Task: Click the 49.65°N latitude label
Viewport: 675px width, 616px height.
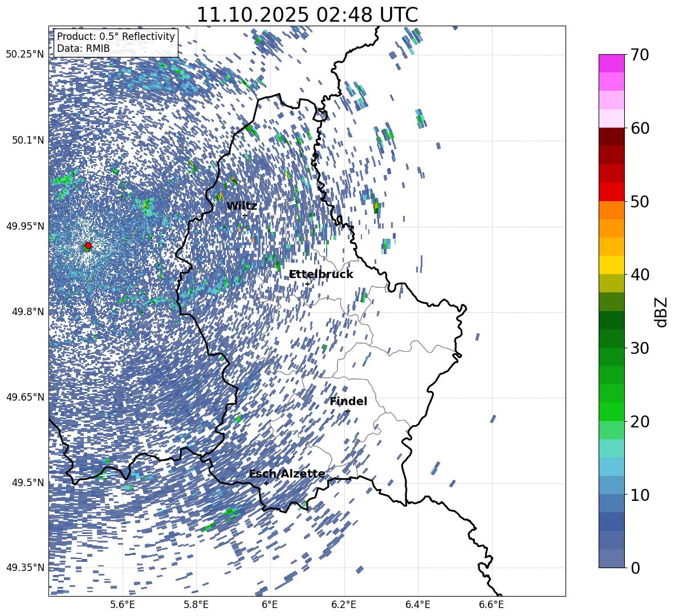Action: 25,397
